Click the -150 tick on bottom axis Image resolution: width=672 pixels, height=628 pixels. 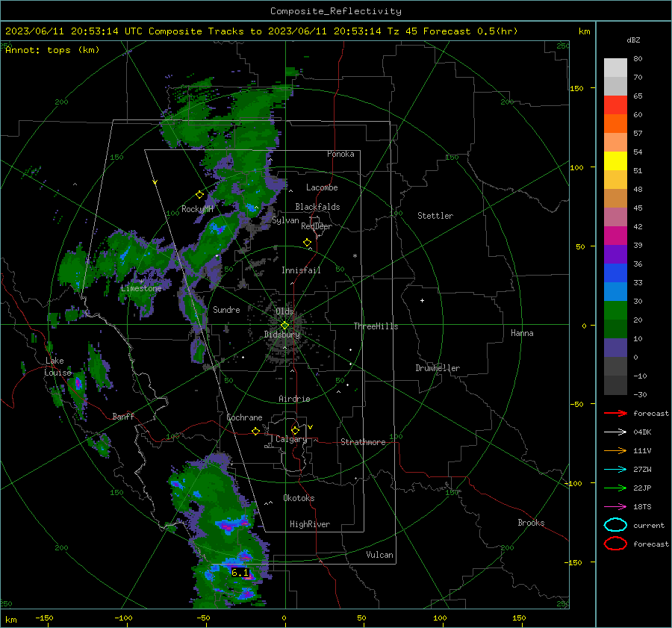(44, 618)
